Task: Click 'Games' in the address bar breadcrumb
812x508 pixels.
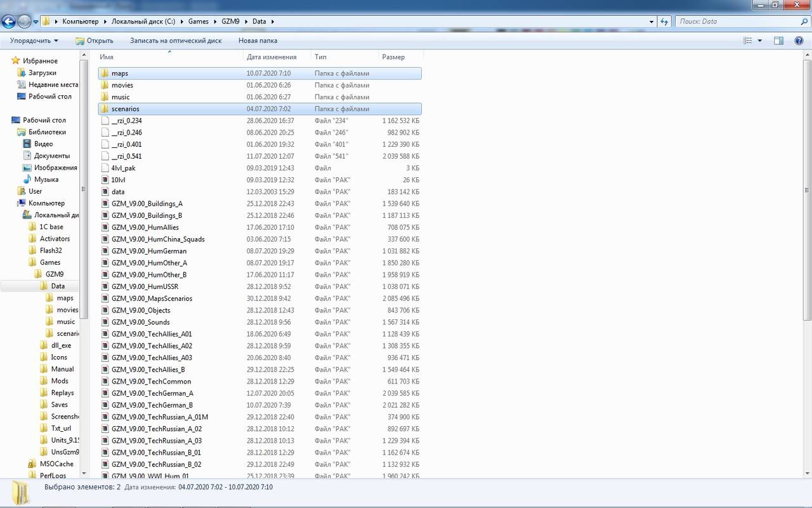Action: pos(199,22)
